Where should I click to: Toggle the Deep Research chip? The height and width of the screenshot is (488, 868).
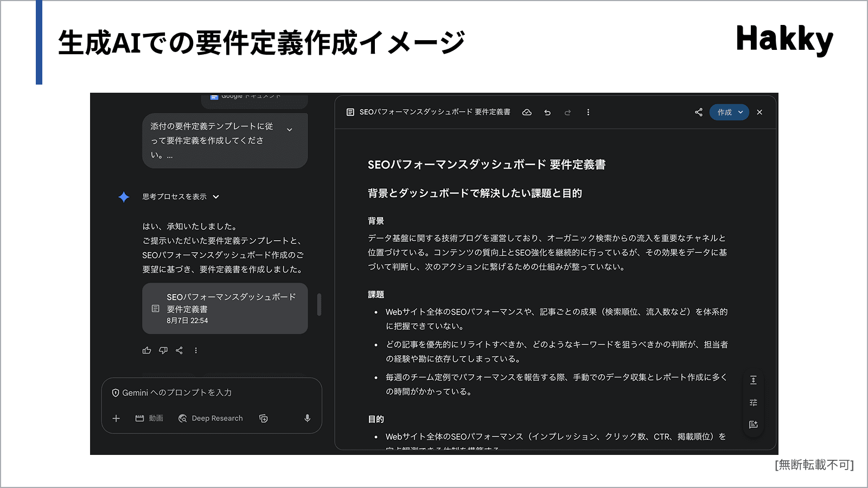210,418
